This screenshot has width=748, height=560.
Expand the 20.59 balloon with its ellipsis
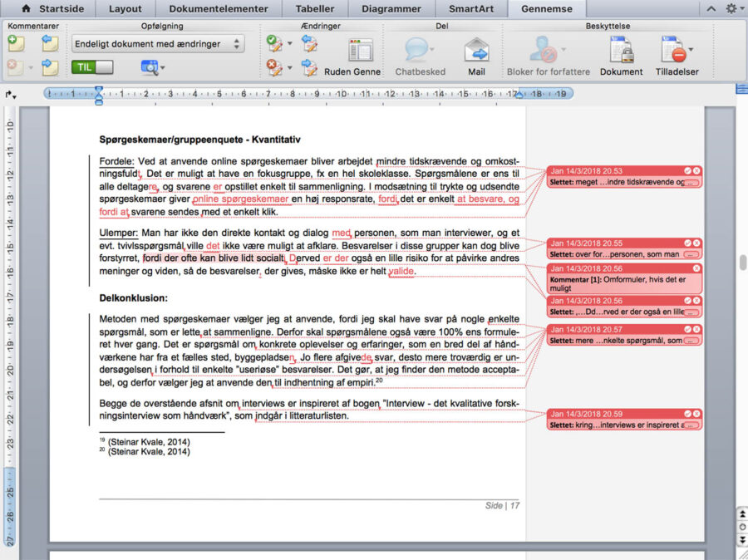pyautogui.click(x=691, y=425)
